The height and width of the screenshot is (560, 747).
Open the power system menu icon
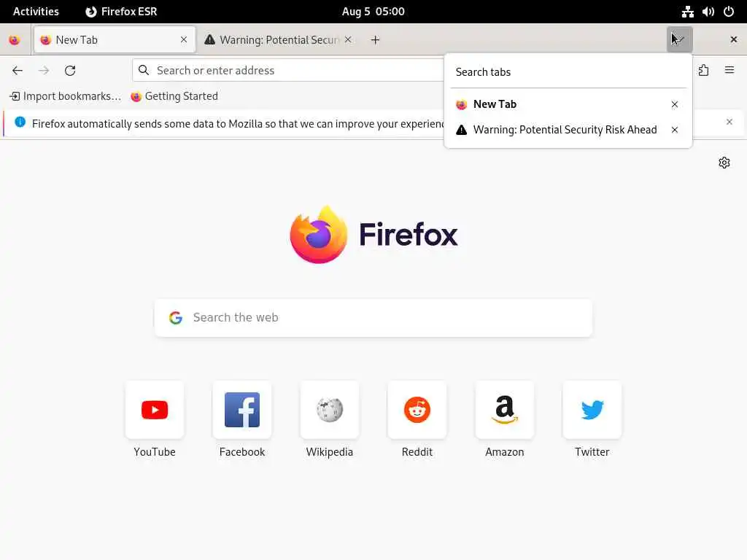click(x=729, y=12)
